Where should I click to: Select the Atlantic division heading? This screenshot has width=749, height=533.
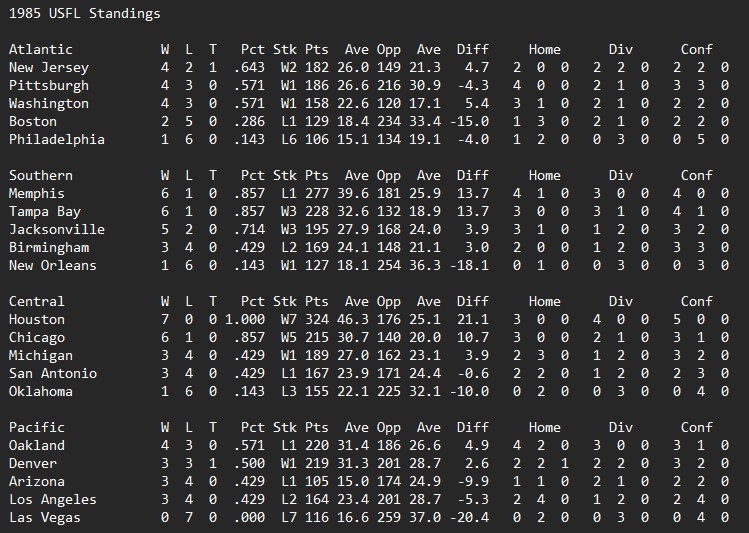click(40, 49)
